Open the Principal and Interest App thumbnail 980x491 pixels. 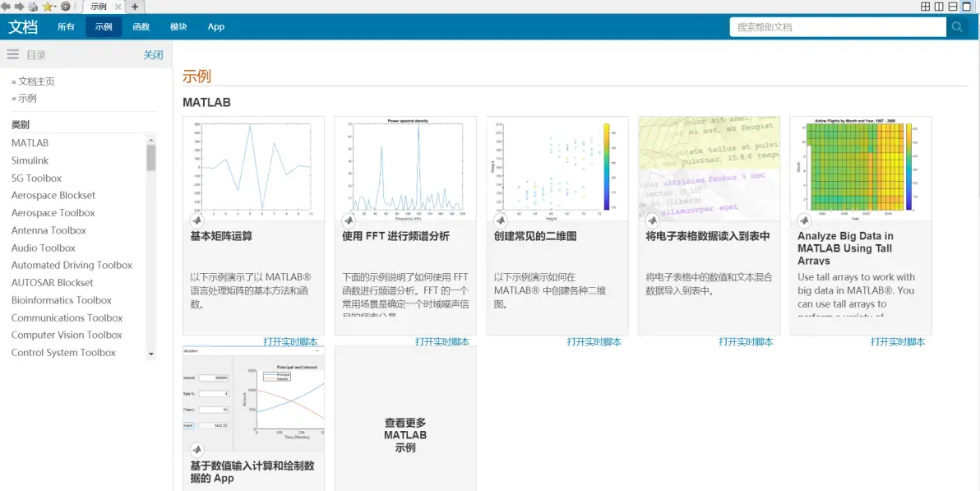[x=253, y=398]
